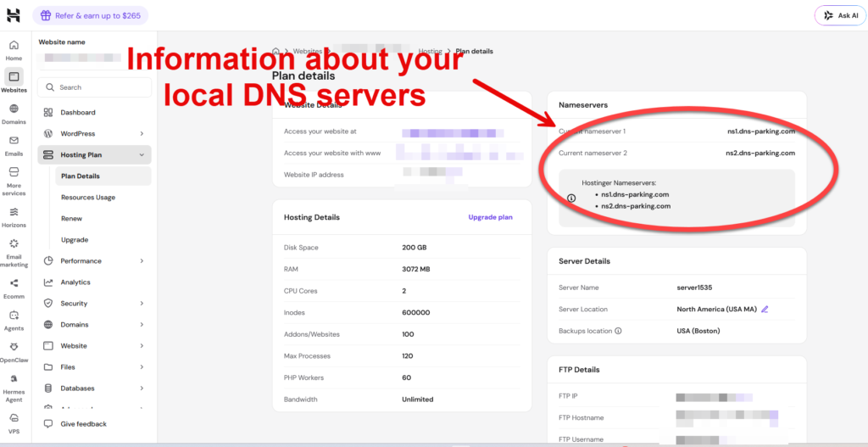868x447 pixels.
Task: Click the PHP Workers value 60
Action: tap(407, 377)
